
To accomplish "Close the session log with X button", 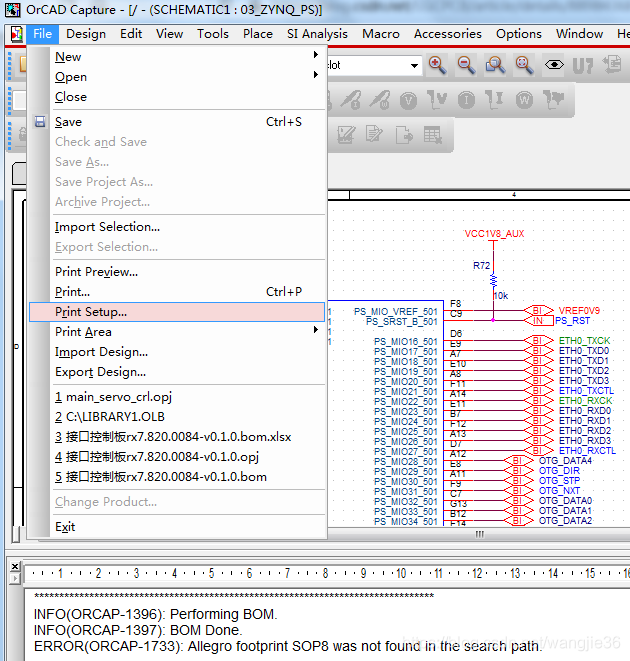I will 15,567.
